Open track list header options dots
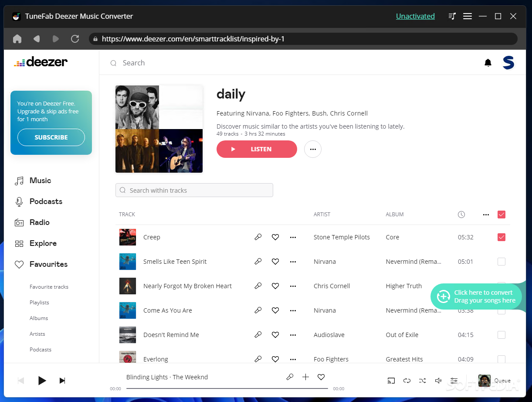 (x=486, y=215)
